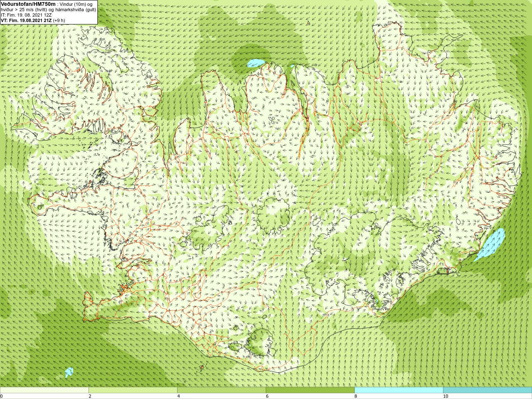Screen dimensions: 532x399
Task: Click the legend label '2'
Action: pyautogui.click(x=90, y=396)
